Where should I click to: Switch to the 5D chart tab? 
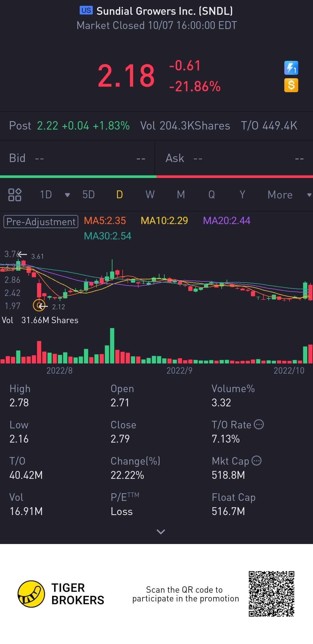pos(89,195)
